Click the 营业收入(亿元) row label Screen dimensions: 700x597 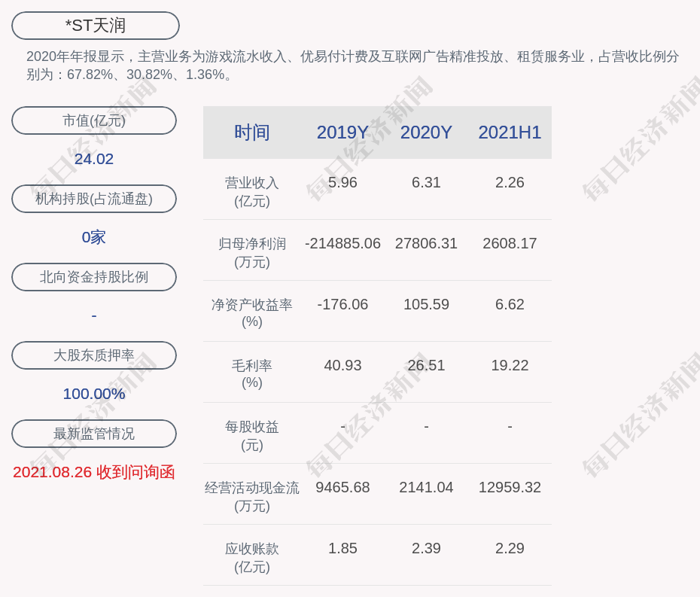coord(252,192)
